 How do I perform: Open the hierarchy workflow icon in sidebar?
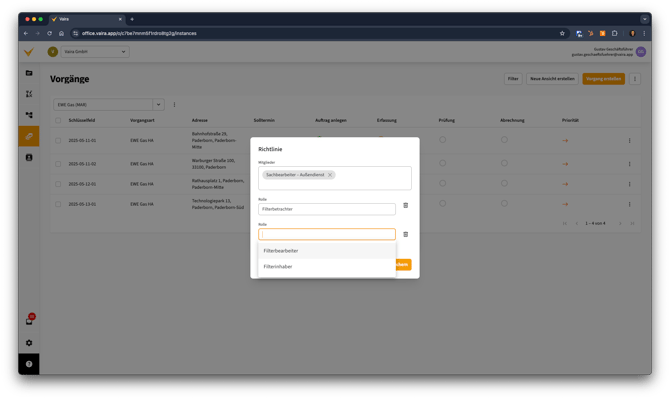(x=29, y=115)
